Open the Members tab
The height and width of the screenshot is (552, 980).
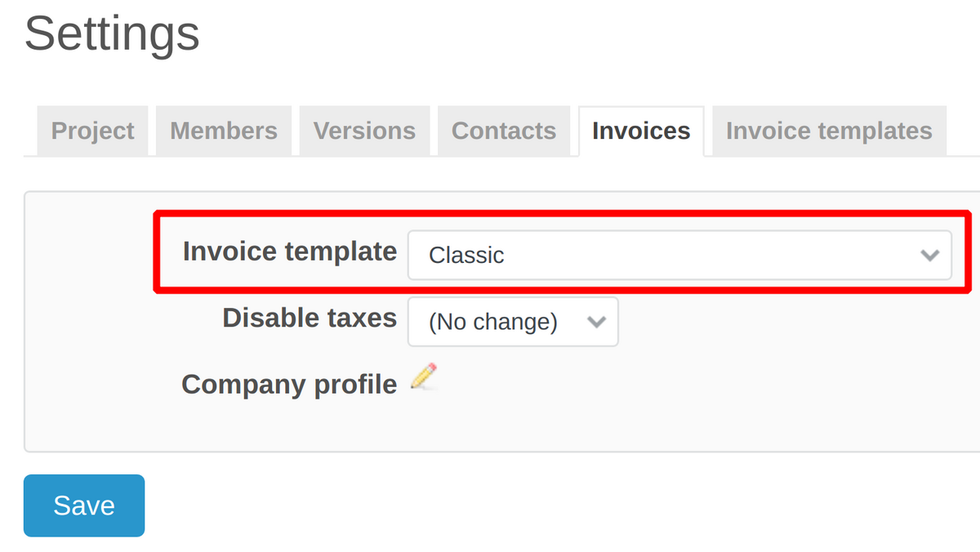pyautogui.click(x=224, y=131)
